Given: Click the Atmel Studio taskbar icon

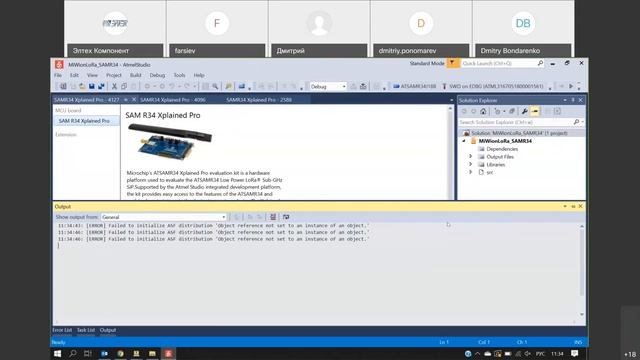Looking at the screenshot, I should (168, 353).
